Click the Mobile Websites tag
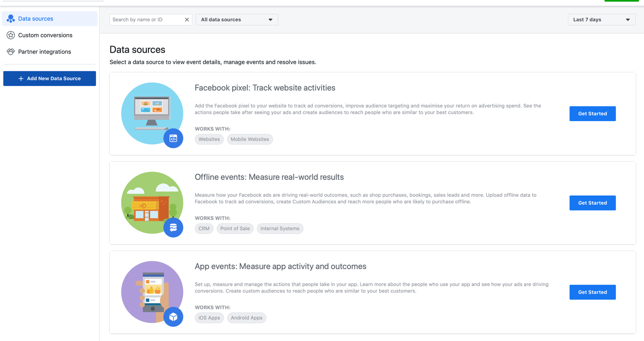Image resolution: width=644 pixels, height=341 pixels. [x=250, y=139]
